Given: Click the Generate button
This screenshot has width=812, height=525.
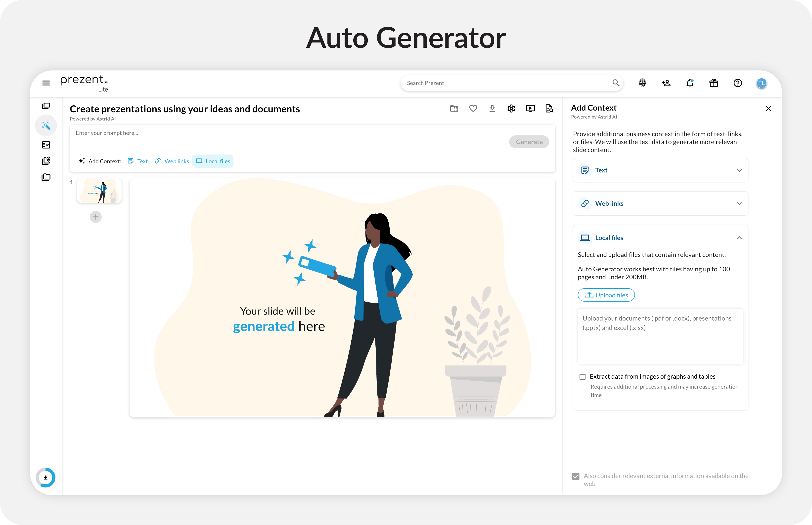Looking at the screenshot, I should [529, 142].
